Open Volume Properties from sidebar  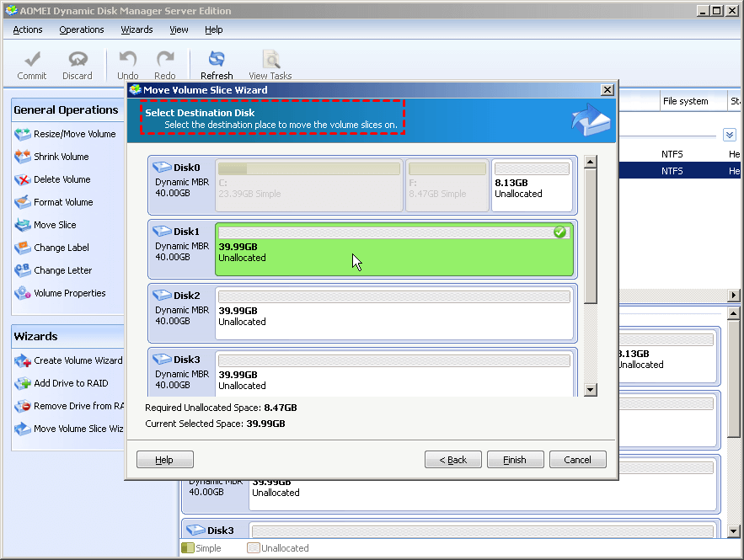point(60,293)
